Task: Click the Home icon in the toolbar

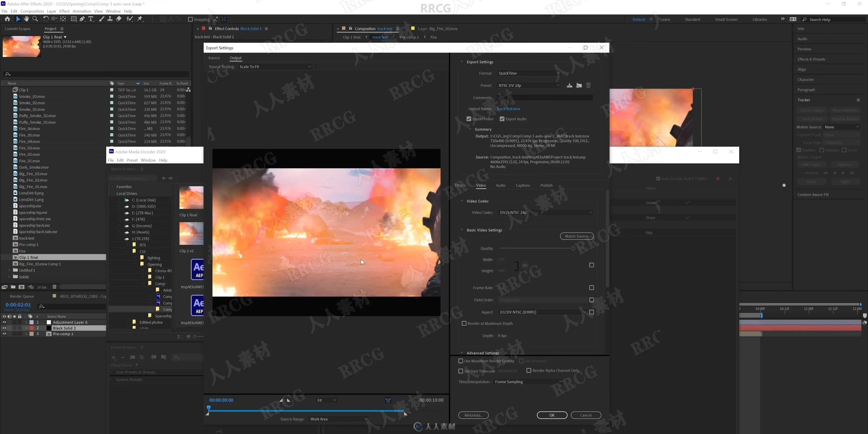Action: click(7, 19)
